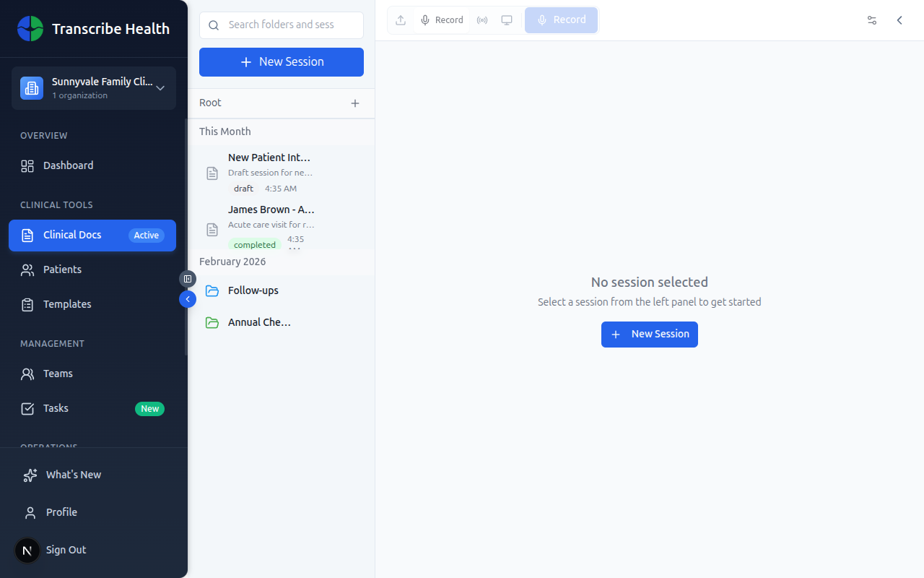Image resolution: width=924 pixels, height=578 pixels.
Task: Expand the Annual Check-ups folder
Action: pos(258,322)
